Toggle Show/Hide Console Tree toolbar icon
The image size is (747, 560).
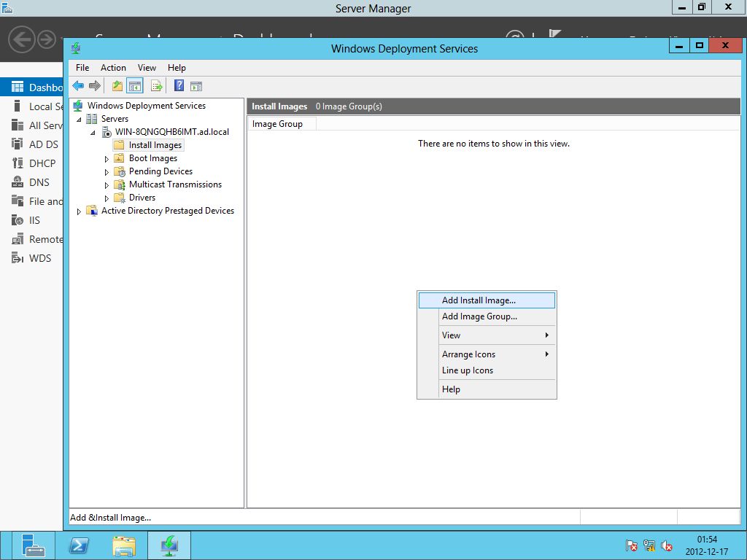tap(135, 86)
